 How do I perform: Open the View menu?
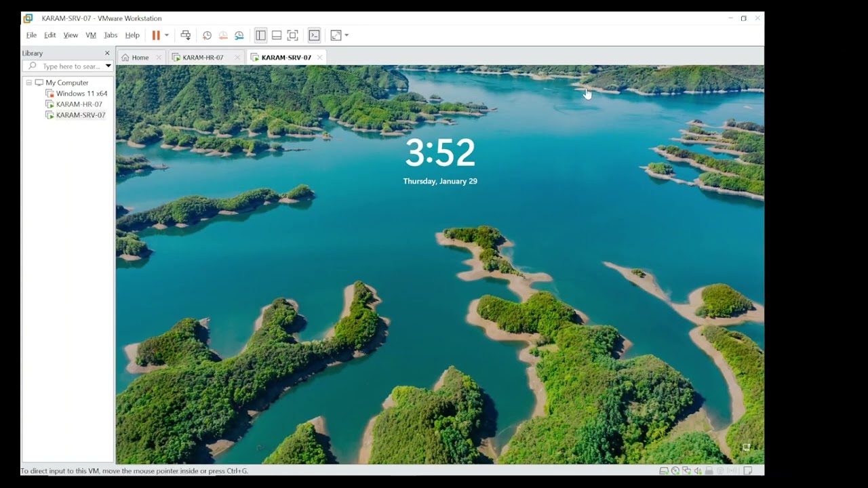(71, 35)
